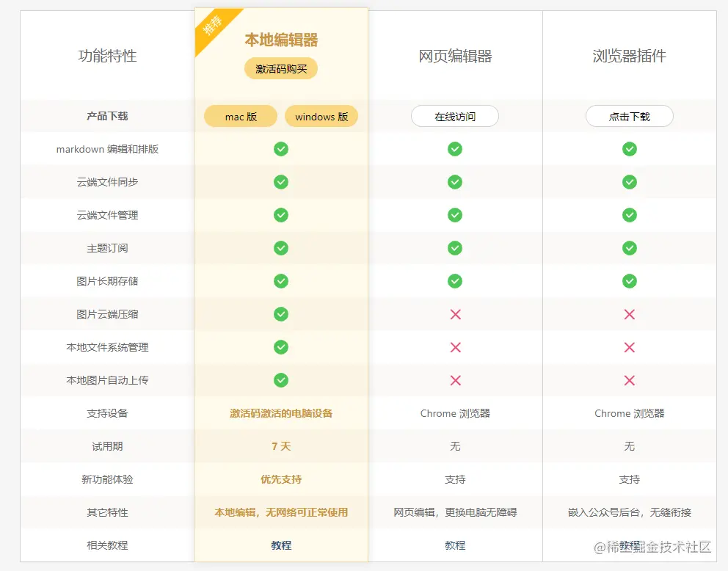The height and width of the screenshot is (571, 728).
Task: Click the 本地编辑，无网络可正常使用 cell
Action: [x=281, y=512]
